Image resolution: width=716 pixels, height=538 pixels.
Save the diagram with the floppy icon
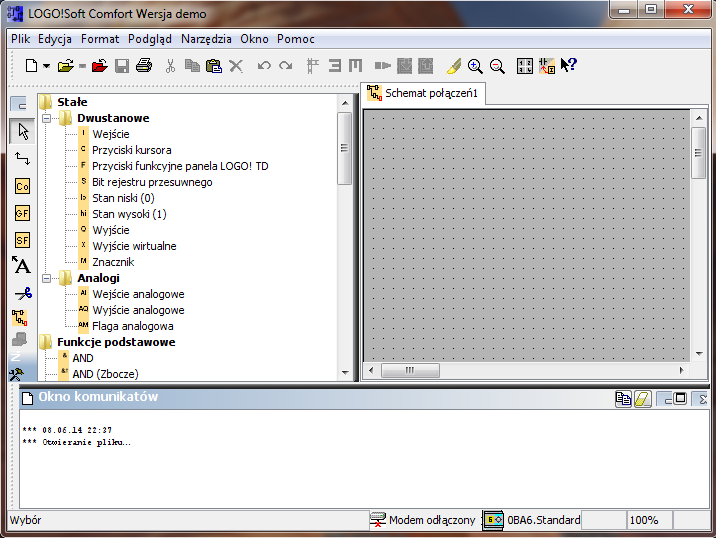121,66
